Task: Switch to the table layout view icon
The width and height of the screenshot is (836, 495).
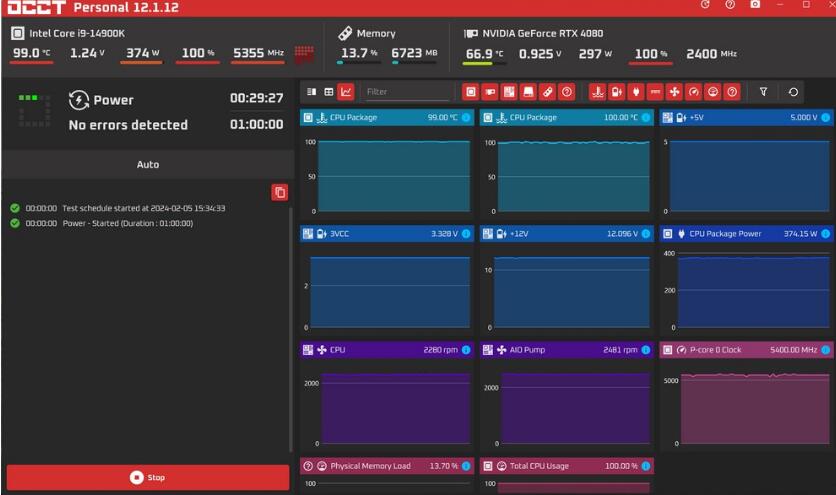Action: pos(329,92)
